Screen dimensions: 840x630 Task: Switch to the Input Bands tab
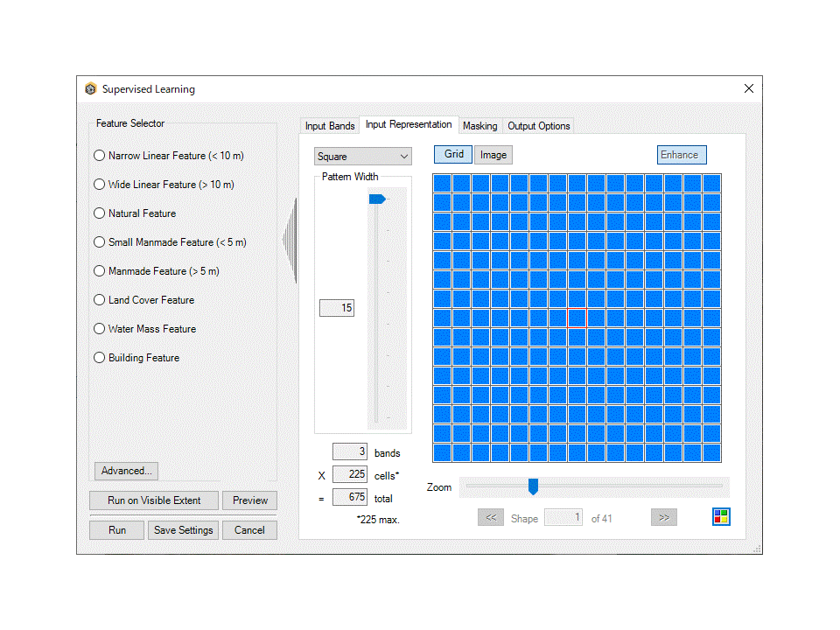tap(330, 126)
